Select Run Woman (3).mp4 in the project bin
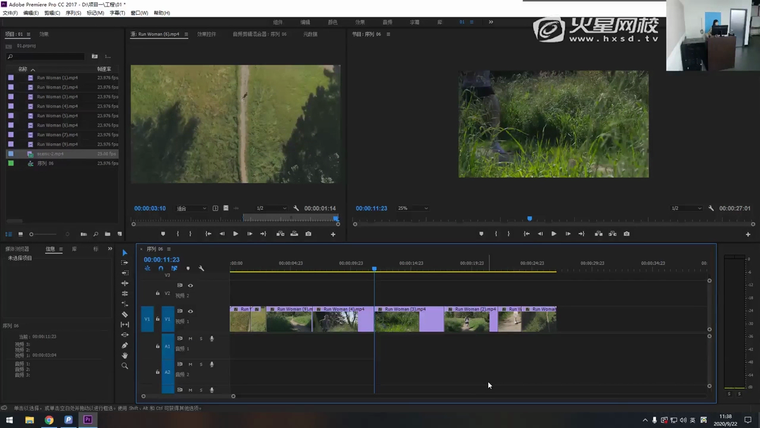The image size is (760, 428). [x=55, y=96]
